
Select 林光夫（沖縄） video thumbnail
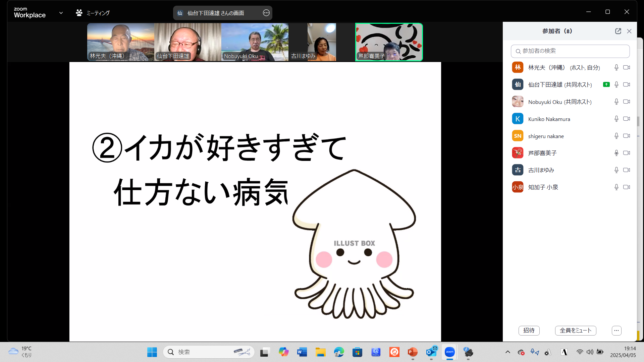tap(121, 42)
